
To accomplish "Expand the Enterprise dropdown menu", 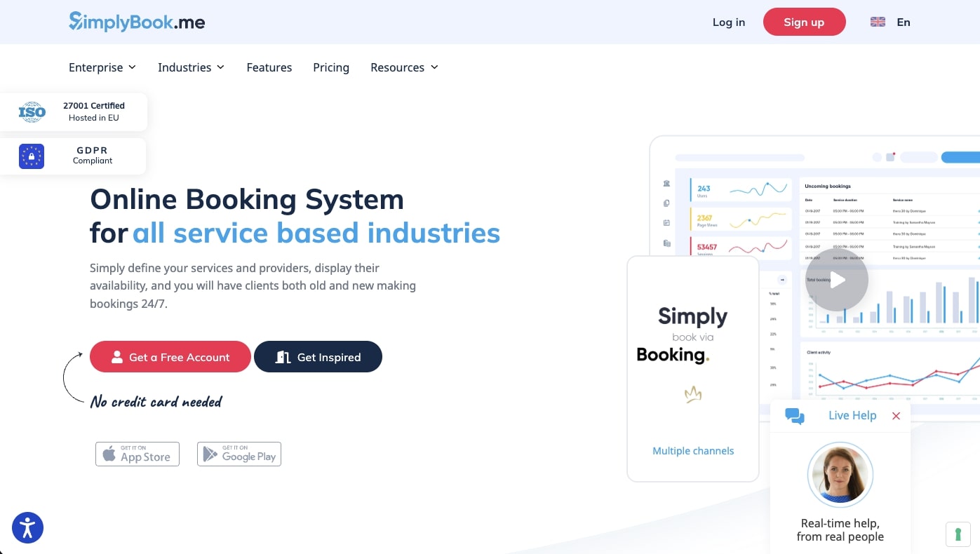I will 102,67.
